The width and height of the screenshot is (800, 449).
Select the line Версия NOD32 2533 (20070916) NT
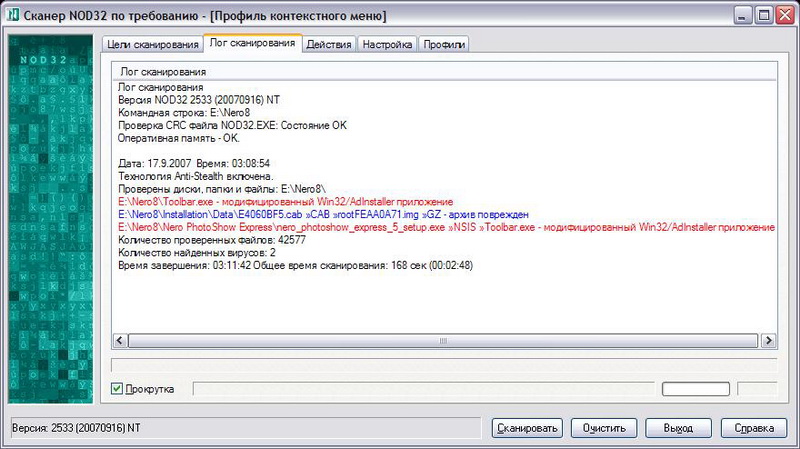click(199, 100)
